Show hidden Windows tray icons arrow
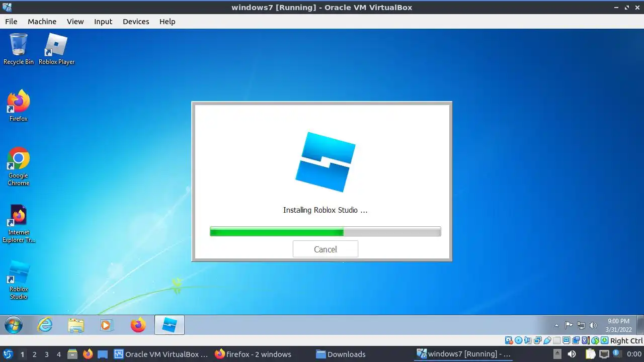The image size is (644, 362). [556, 325]
